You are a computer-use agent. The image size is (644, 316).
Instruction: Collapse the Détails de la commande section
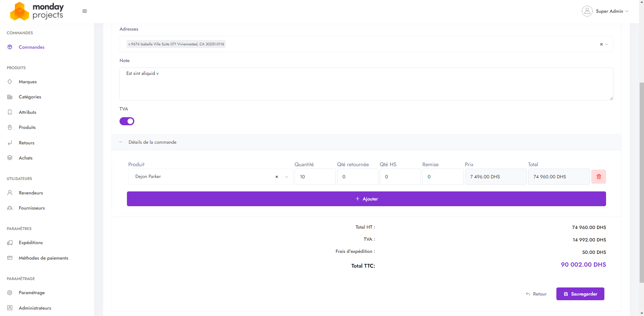(x=121, y=142)
